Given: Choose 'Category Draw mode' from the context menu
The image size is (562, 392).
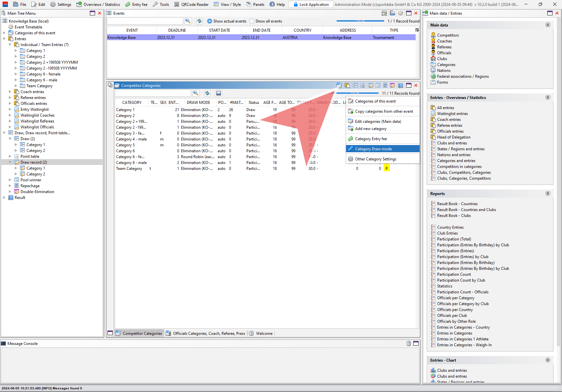Looking at the screenshot, I should tap(373, 149).
